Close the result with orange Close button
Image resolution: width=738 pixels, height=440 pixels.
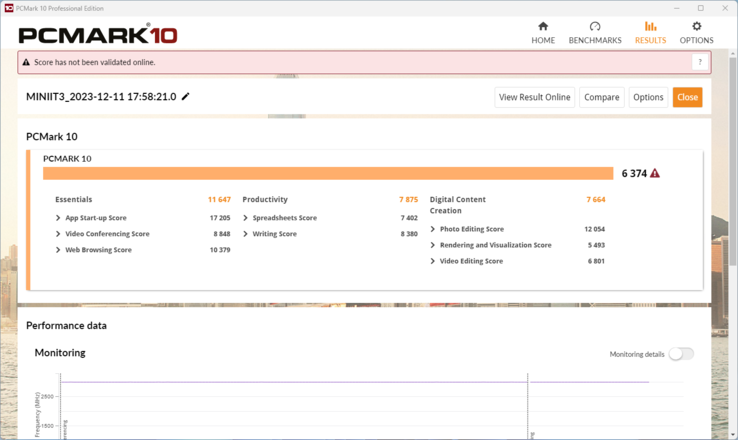tap(687, 97)
